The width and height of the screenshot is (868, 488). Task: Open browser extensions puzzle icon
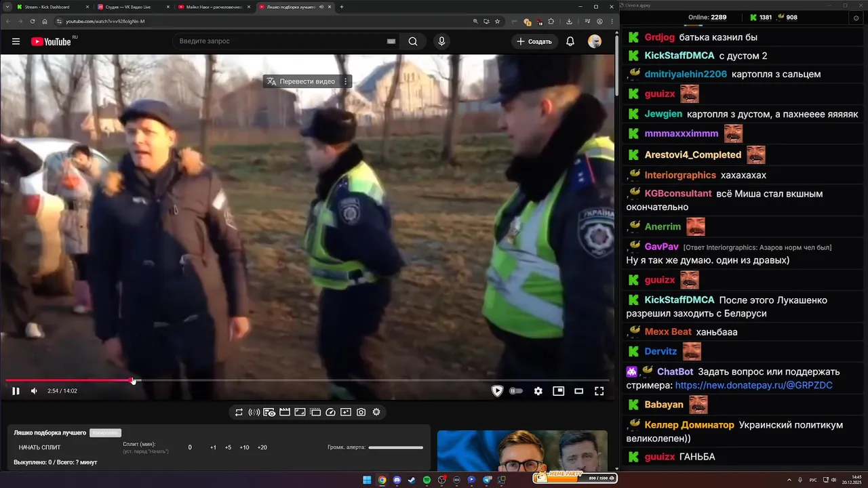(551, 21)
